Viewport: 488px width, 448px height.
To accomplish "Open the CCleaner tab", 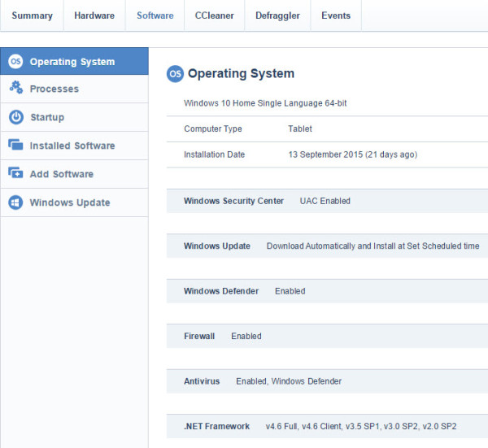I will [215, 15].
